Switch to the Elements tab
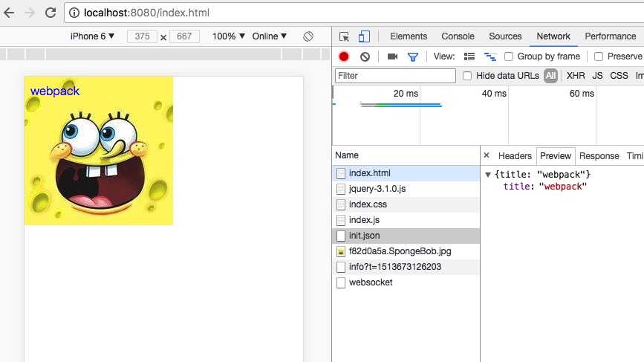Viewport: 644px width, 362px height. click(x=409, y=36)
